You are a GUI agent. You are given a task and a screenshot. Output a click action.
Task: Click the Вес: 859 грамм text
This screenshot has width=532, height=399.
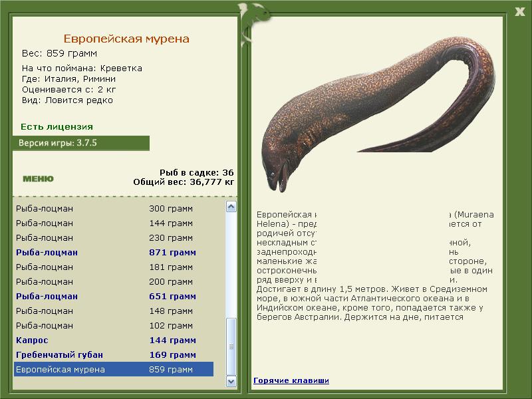(59, 53)
